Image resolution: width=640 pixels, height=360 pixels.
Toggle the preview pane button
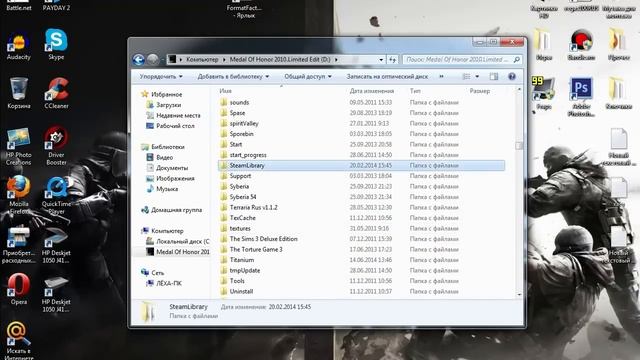493,76
